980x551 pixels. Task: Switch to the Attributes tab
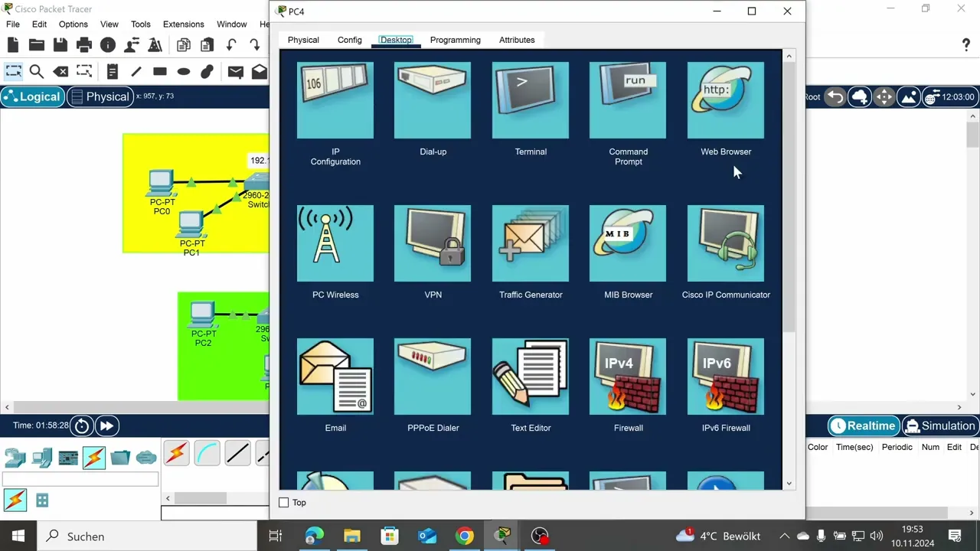point(517,40)
